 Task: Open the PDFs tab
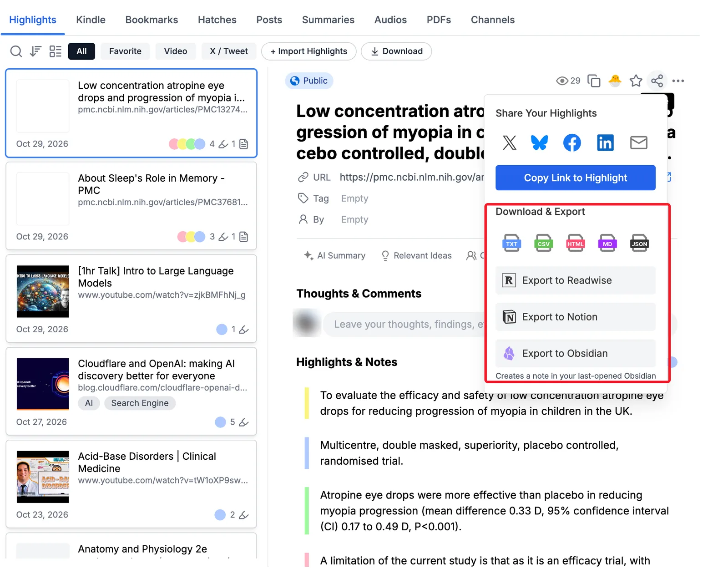coord(439,20)
